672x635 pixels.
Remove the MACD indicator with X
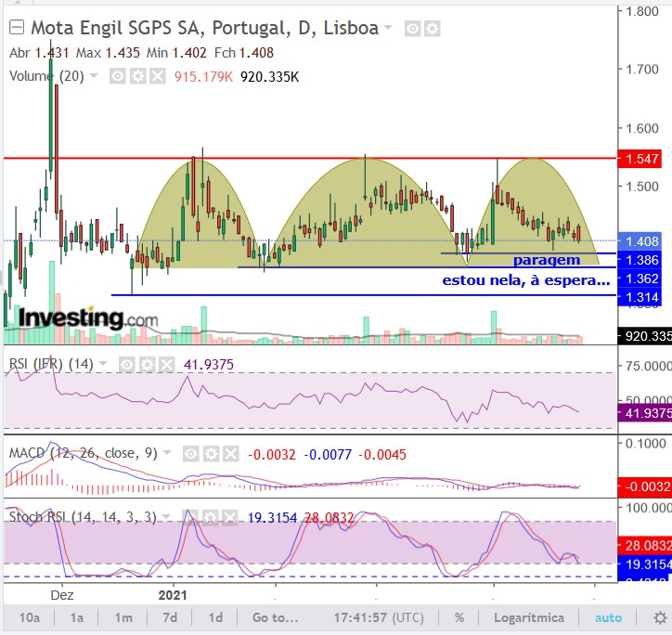pos(231,454)
